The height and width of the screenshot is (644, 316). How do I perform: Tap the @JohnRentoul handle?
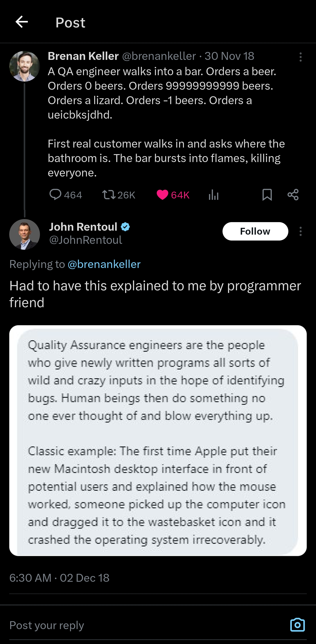[x=86, y=240]
